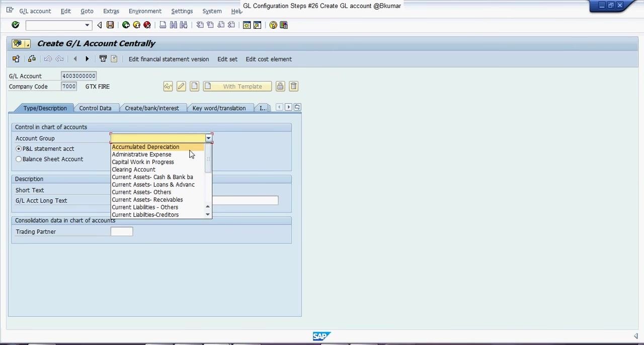Choose Current Assets- Receivables option

tap(158, 200)
